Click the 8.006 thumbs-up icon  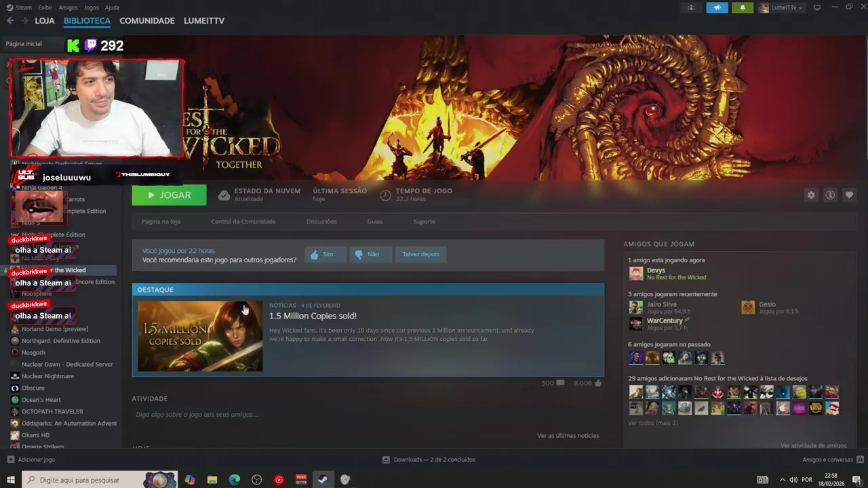[597, 383]
